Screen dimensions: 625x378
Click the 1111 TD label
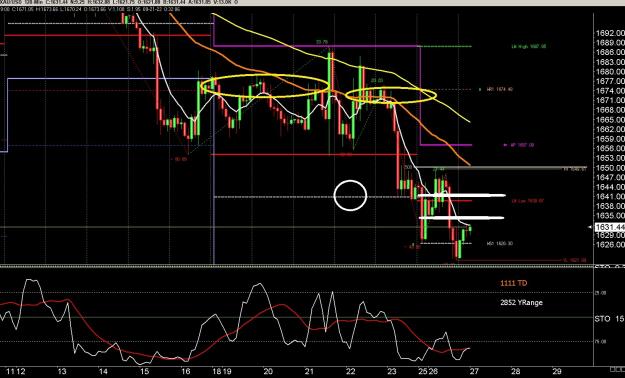[x=513, y=283]
